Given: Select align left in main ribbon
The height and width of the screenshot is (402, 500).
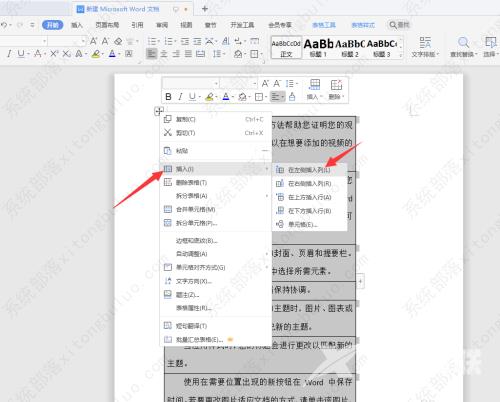Looking at the screenshot, I should 152,53.
